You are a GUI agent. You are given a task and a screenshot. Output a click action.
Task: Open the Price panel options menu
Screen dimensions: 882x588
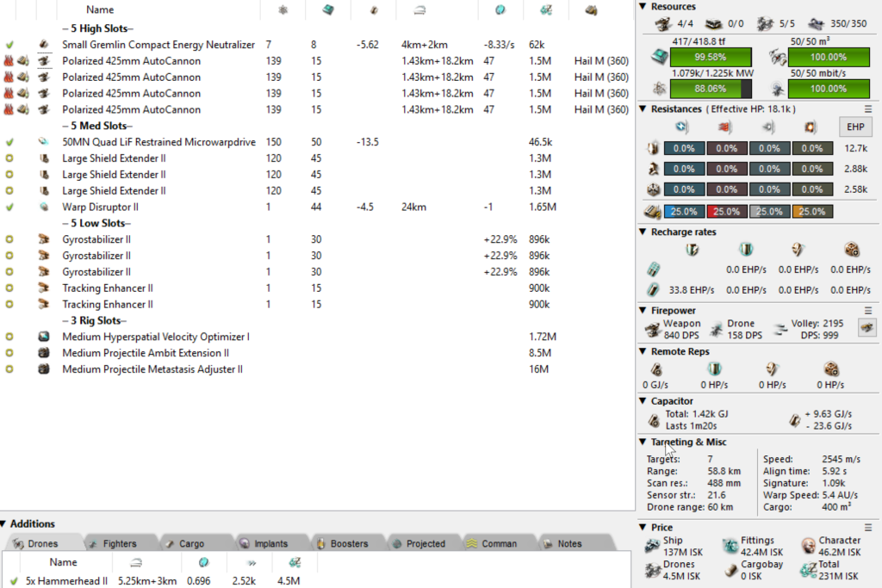click(x=868, y=527)
